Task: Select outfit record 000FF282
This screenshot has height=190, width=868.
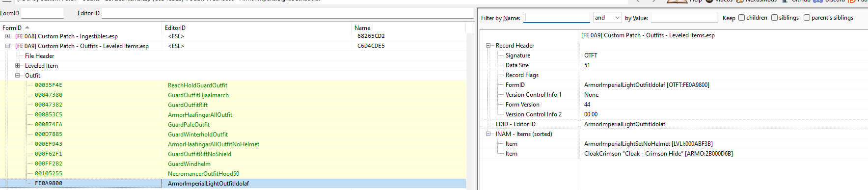Action: pyautogui.click(x=49, y=164)
